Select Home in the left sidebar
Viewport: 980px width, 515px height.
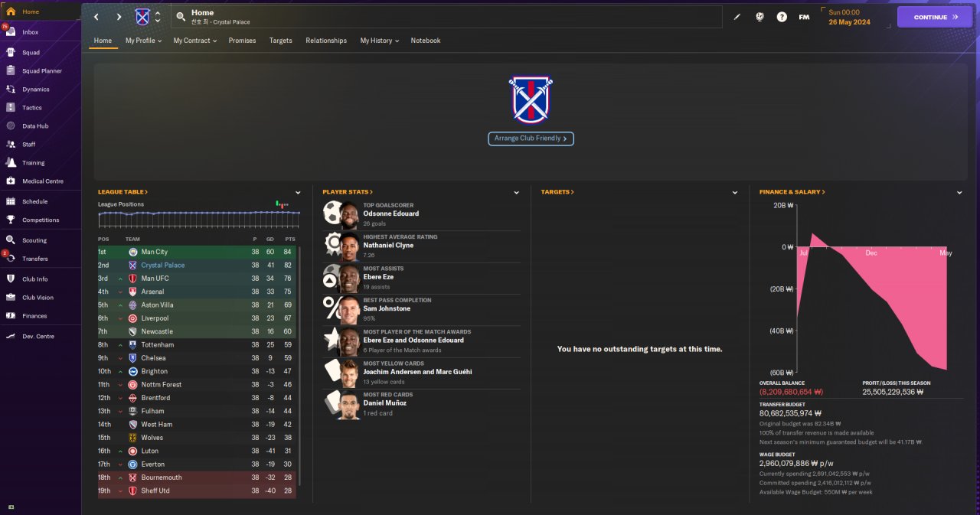tap(41, 11)
